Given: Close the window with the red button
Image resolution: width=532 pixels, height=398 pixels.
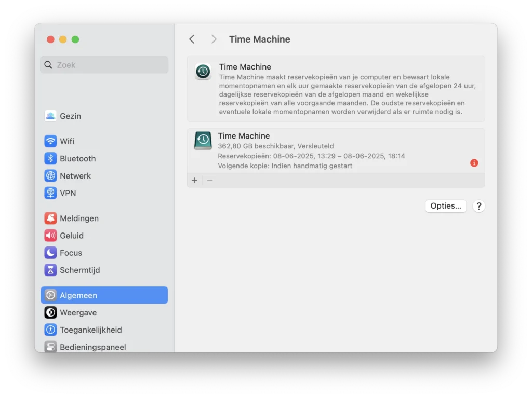Looking at the screenshot, I should tap(50, 39).
